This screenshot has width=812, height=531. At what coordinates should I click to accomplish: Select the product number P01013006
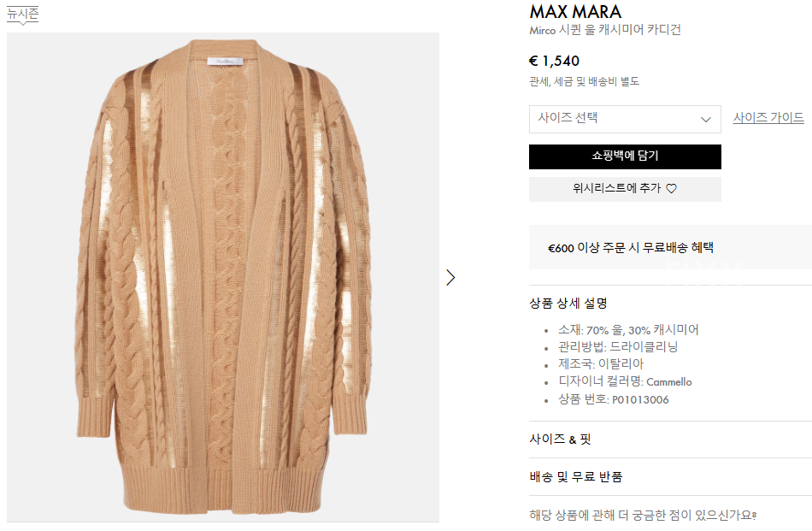click(640, 400)
